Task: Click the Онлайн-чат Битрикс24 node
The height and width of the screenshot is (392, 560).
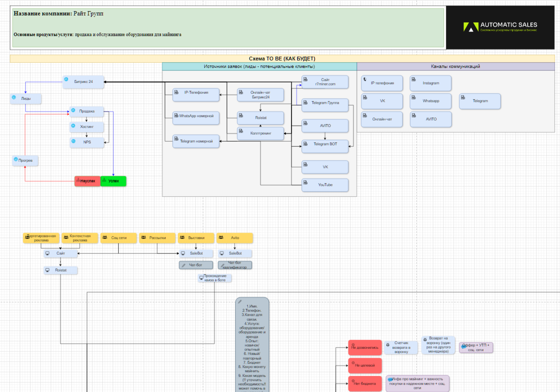Action: [x=261, y=95]
